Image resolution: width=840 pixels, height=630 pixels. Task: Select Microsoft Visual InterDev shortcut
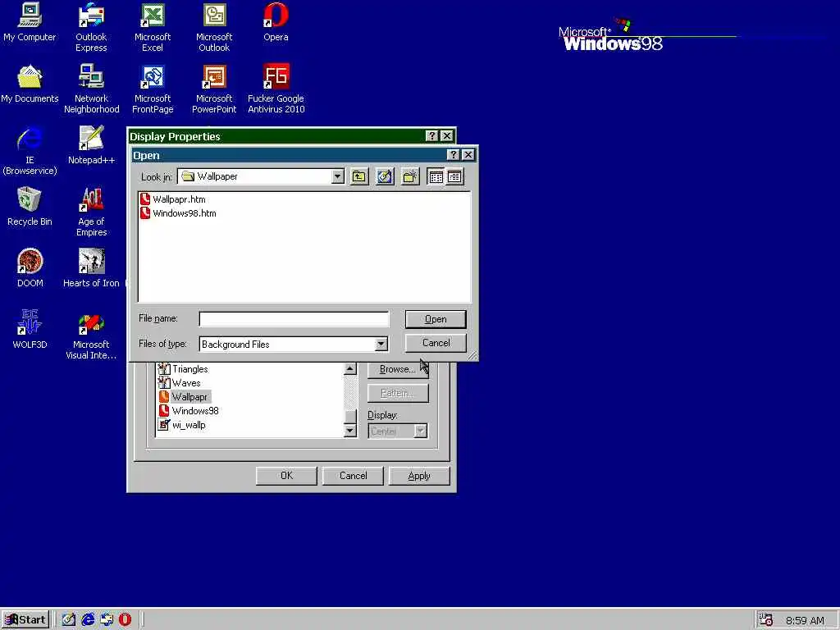(x=91, y=335)
